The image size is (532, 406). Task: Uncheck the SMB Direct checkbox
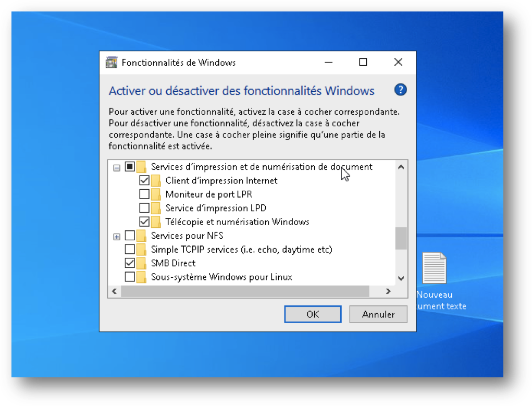click(x=130, y=263)
